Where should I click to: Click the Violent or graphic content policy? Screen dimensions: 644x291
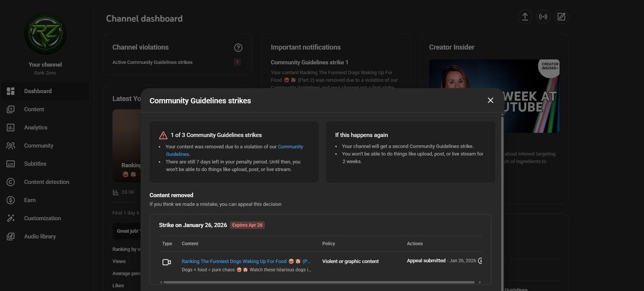pos(350,262)
